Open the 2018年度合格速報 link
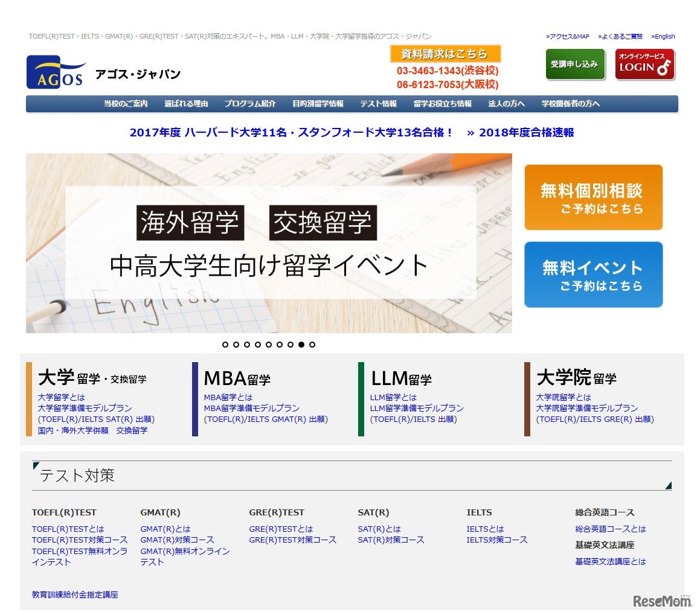Image resolution: width=700 pixels, height=615 pixels. pyautogui.click(x=521, y=133)
